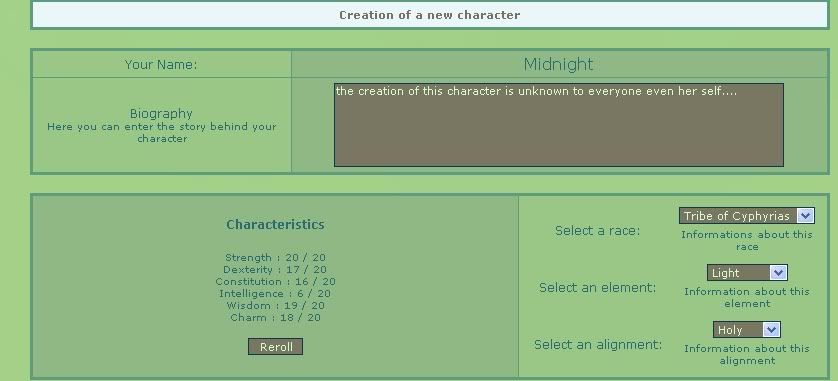The height and width of the screenshot is (381, 838).
Task: Click the Wisdom 19 / 20 stat
Action: click(x=275, y=306)
